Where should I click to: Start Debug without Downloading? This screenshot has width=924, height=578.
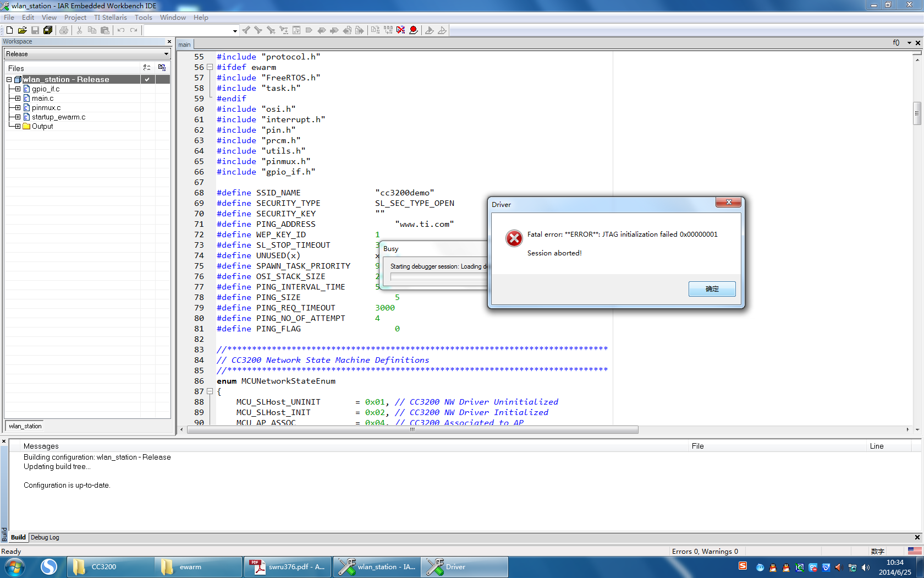442,30
